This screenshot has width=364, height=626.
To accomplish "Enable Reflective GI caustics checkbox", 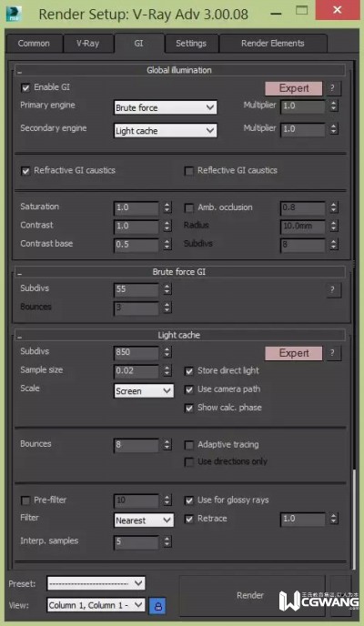I will click(188, 171).
